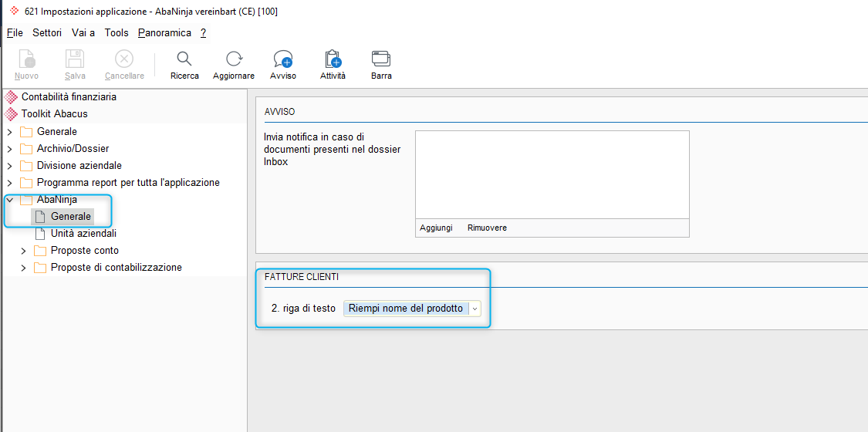
Task: Click the Rimuovere button
Action: [x=487, y=228]
